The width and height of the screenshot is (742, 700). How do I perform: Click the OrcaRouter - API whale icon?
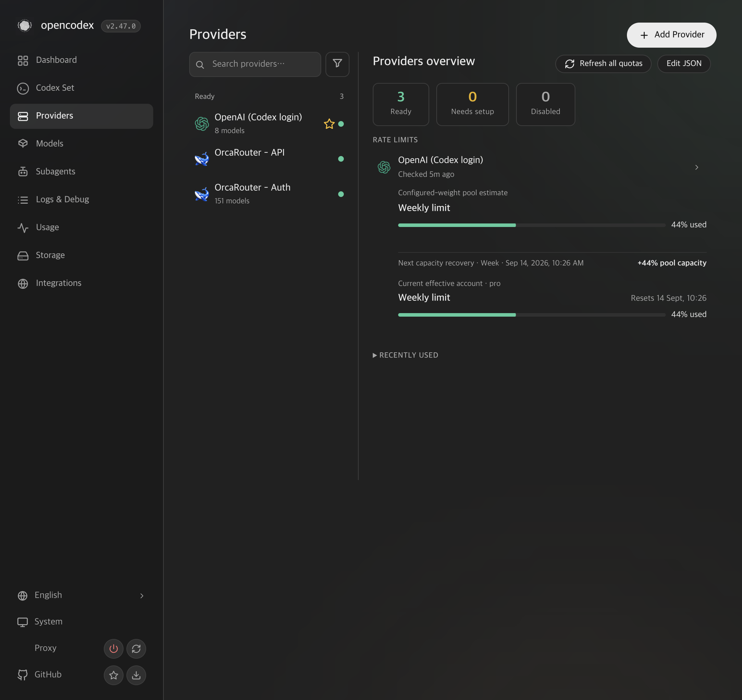point(202,158)
